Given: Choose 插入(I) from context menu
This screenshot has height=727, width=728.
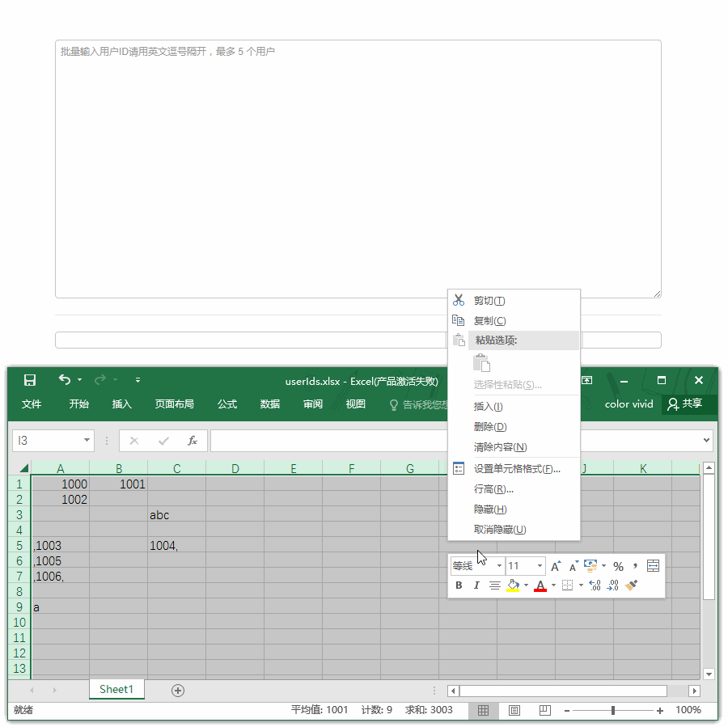Looking at the screenshot, I should [514, 407].
